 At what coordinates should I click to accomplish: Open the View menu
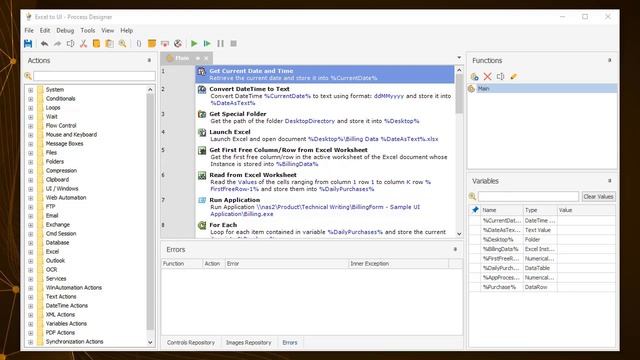pyautogui.click(x=108, y=31)
